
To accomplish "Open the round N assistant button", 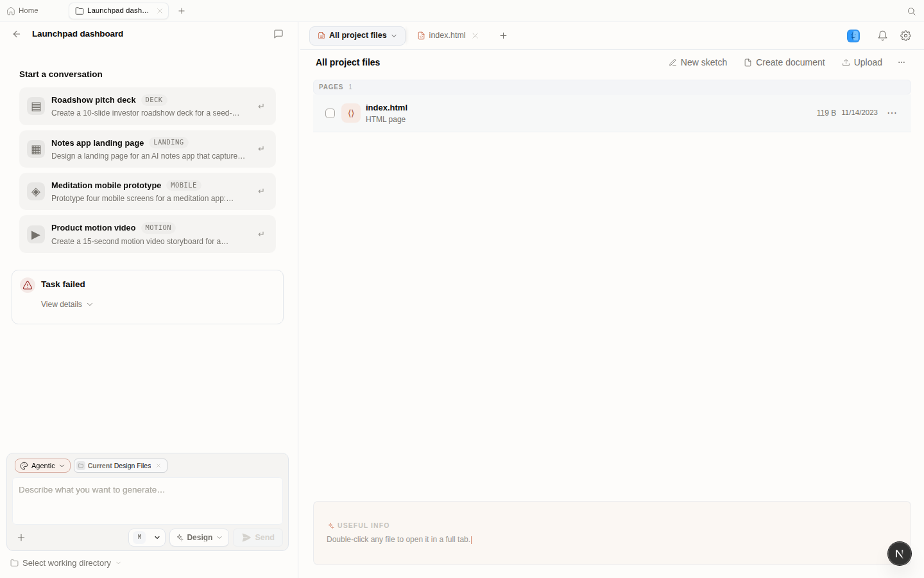I will [900, 554].
